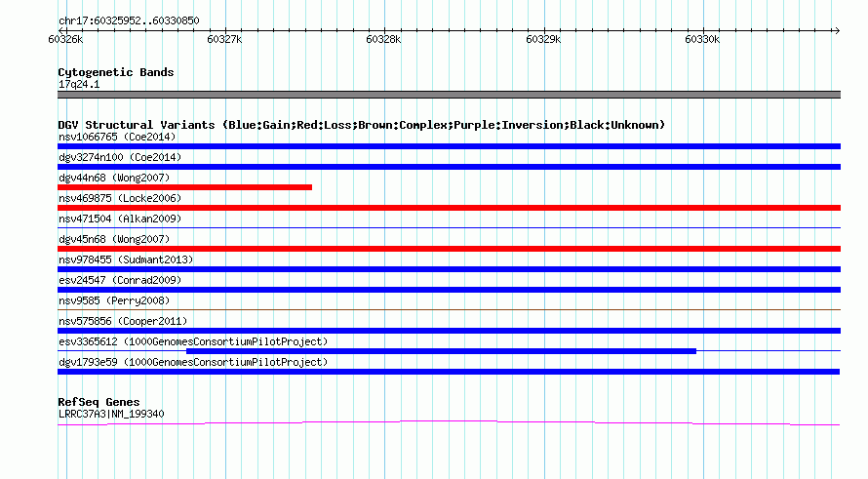This screenshot has height=479, width=868.
Task: Click the thin brown line for nsv9585
Action: pos(449,309)
